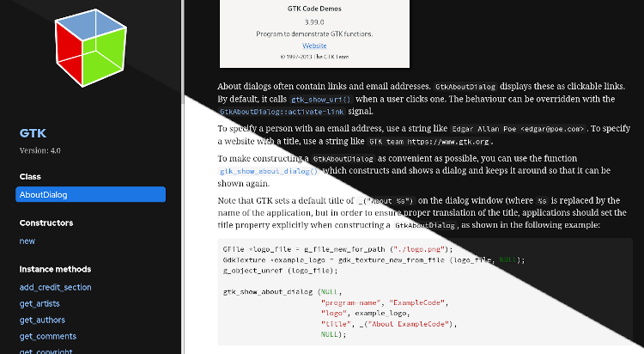The width and height of the screenshot is (644, 354).
Task: Click the 'Class' sidebar heading
Action: click(30, 177)
